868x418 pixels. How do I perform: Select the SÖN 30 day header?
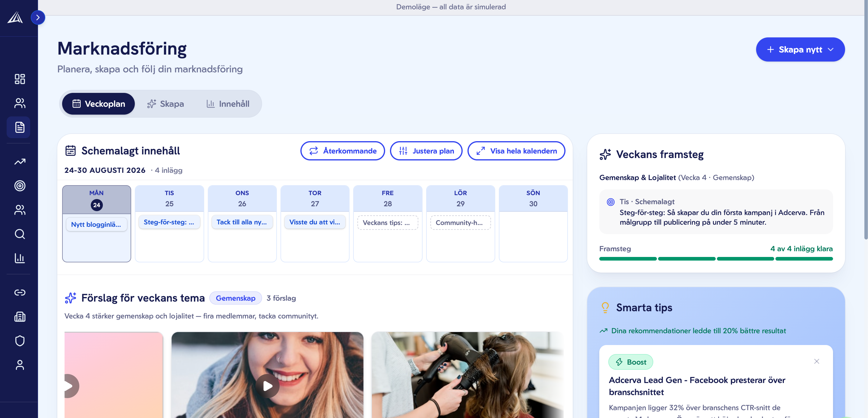(534, 199)
